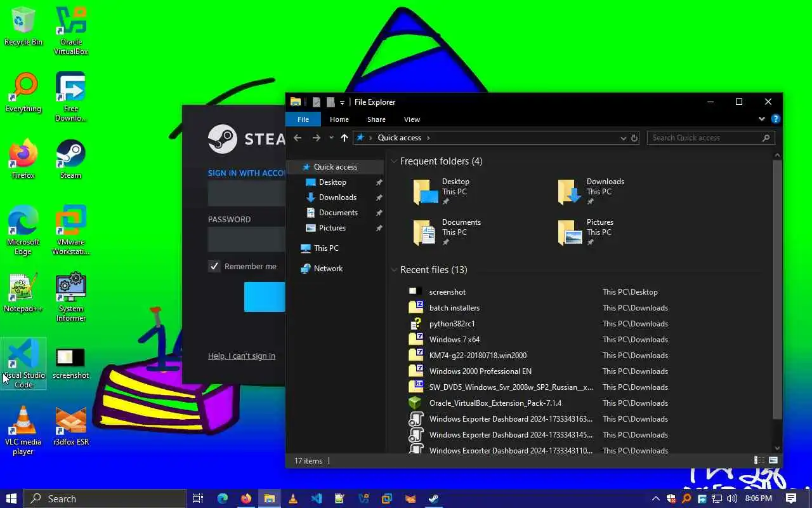812x508 pixels.
Task: Go up one folder level
Action: click(x=344, y=138)
